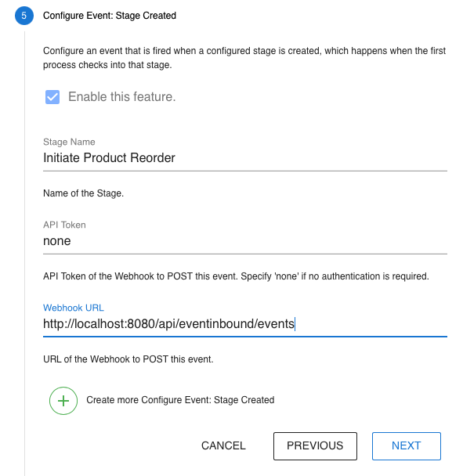Click the Stage Name label
463x476 pixels.
coord(69,142)
